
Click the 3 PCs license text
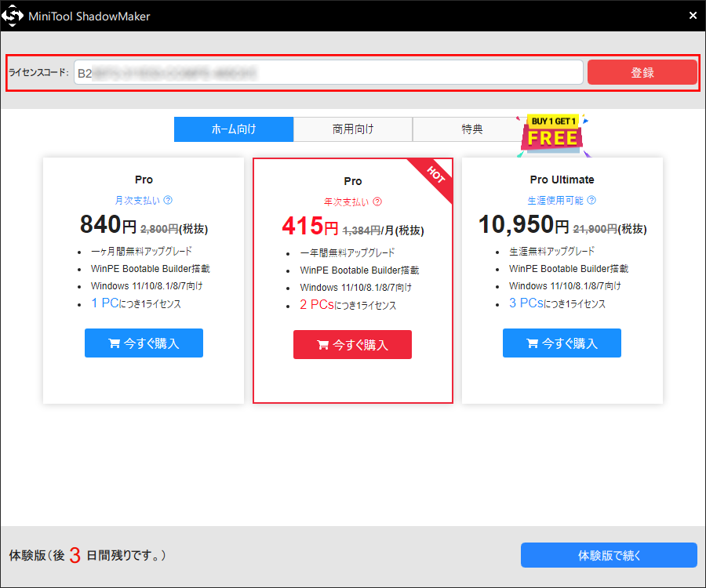pyautogui.click(x=526, y=303)
